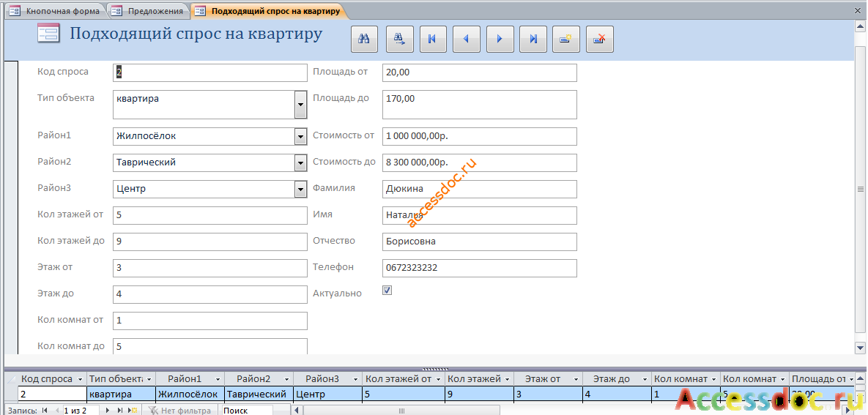Screen dimensions: 868x415
Task: Click the Add New Record toolbar button
Action: pos(565,40)
